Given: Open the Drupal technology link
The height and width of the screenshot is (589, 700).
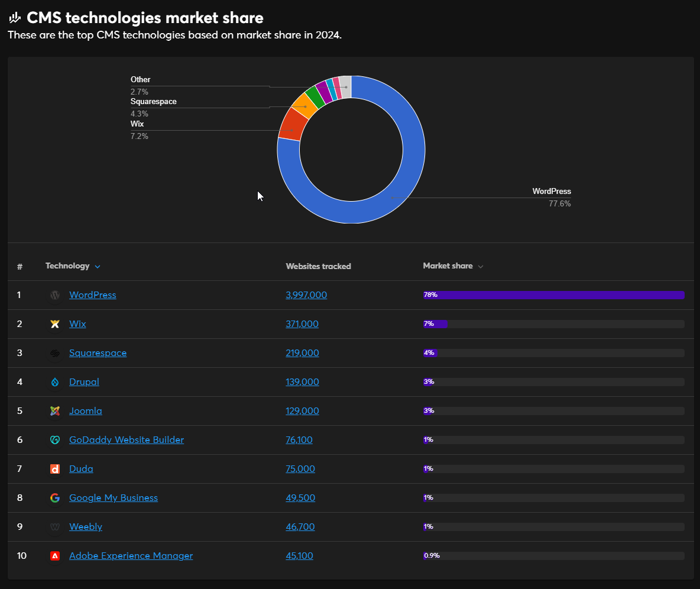Looking at the screenshot, I should click(84, 382).
